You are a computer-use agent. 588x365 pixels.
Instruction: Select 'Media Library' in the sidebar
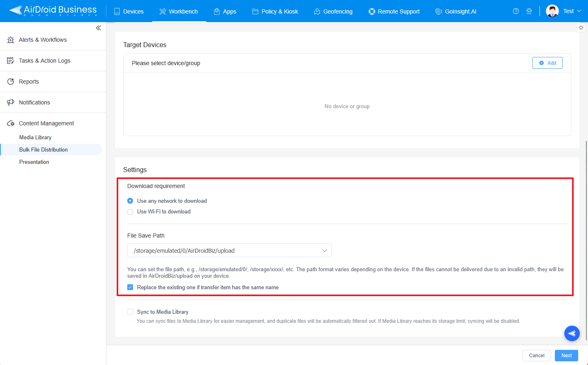(35, 137)
